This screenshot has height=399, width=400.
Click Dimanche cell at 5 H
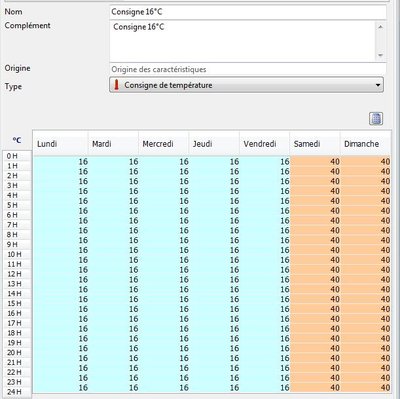[365, 211]
